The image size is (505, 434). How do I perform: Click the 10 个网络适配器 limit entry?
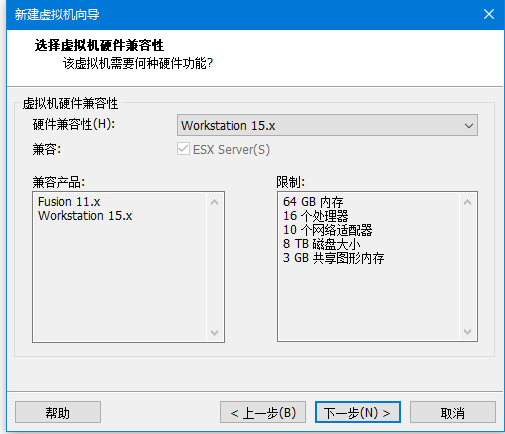pyautogui.click(x=327, y=230)
